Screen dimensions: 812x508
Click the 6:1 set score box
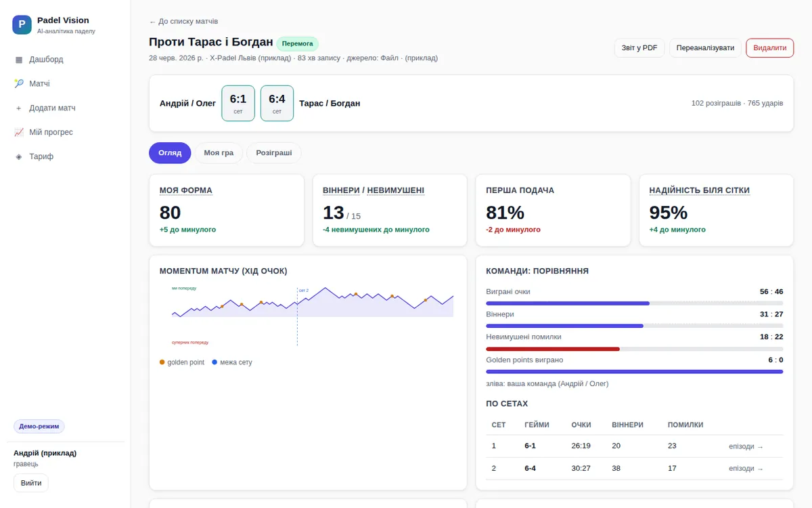pos(238,104)
